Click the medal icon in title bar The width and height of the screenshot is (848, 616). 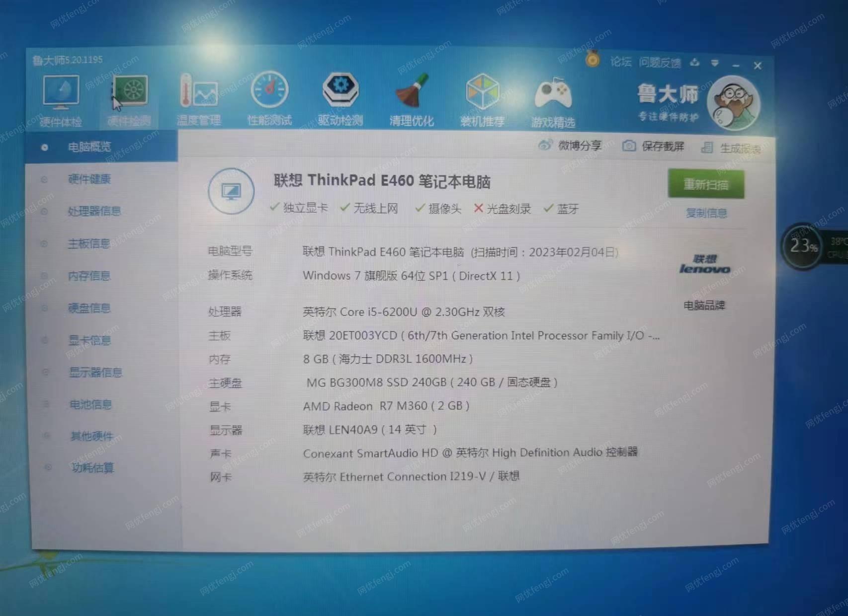coord(592,60)
